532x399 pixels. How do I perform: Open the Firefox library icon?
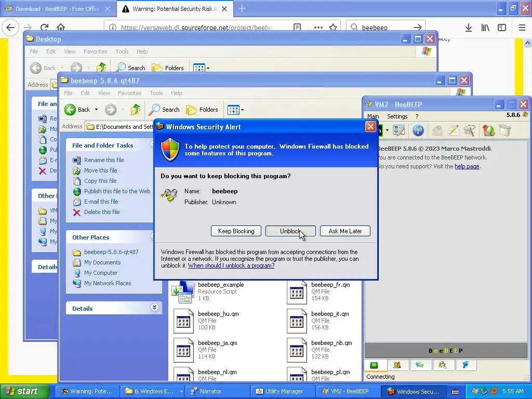point(485,28)
